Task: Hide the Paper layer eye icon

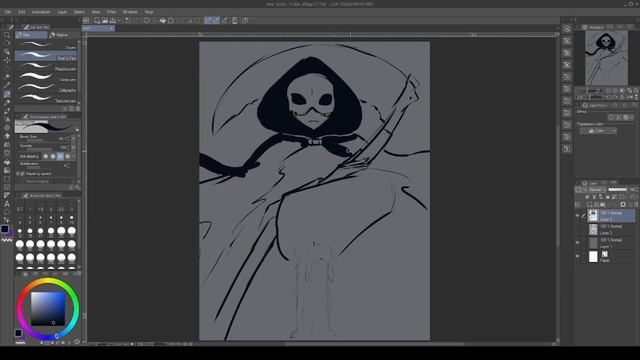Action: pyautogui.click(x=577, y=256)
